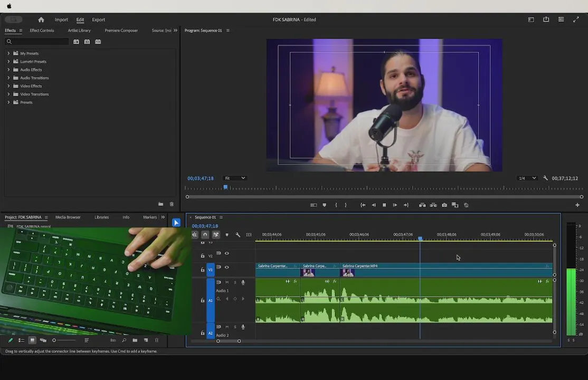Open the Fit zoom level dropdown
Image resolution: width=588 pixels, height=380 pixels.
(235, 178)
